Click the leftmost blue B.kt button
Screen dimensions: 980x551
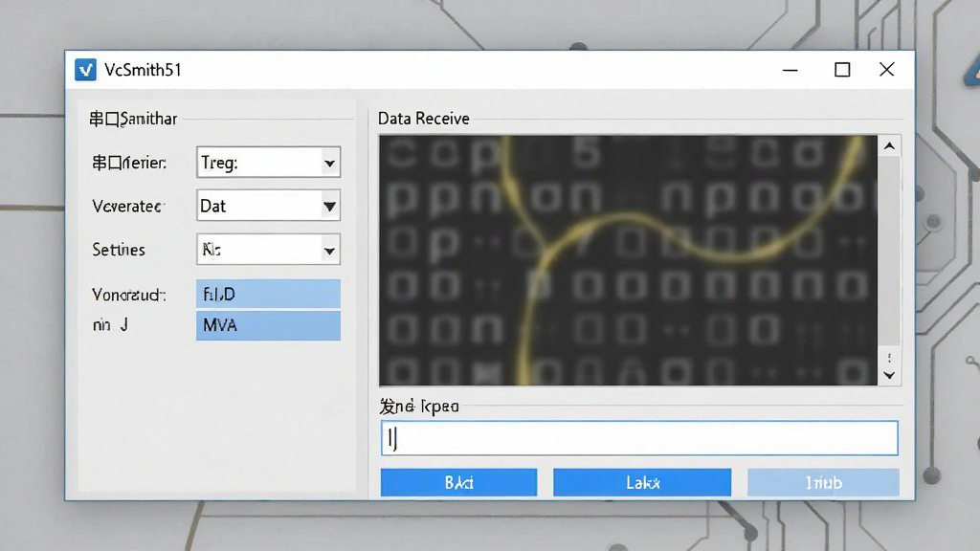(x=458, y=482)
